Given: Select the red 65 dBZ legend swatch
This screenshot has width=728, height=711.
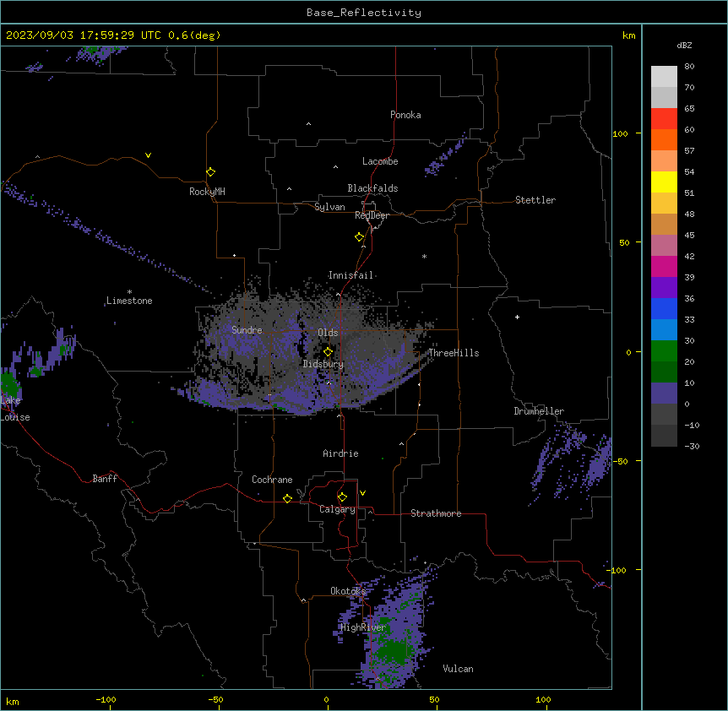Looking at the screenshot, I should 664,118.
